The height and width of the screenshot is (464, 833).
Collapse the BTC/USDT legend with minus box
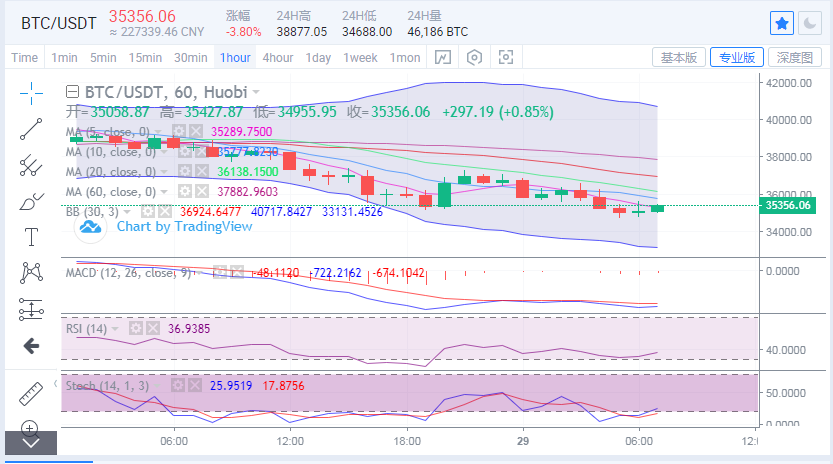tap(72, 92)
